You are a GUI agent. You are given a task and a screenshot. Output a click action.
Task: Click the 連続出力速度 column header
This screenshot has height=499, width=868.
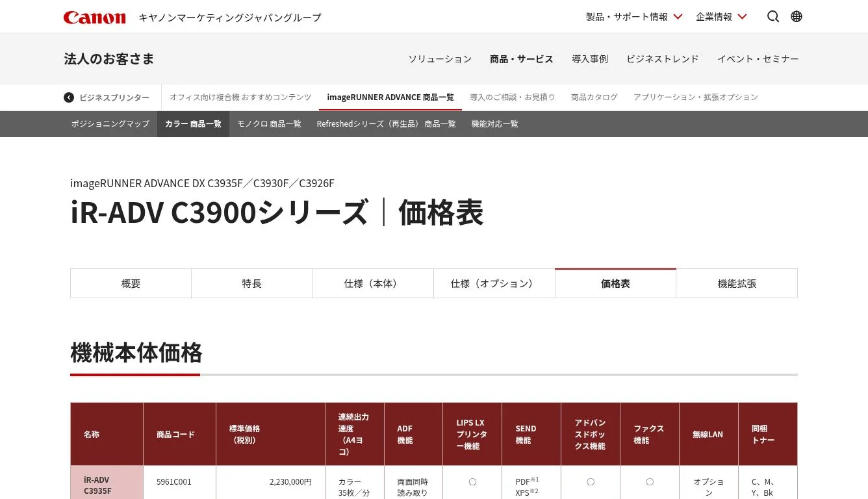pos(355,434)
